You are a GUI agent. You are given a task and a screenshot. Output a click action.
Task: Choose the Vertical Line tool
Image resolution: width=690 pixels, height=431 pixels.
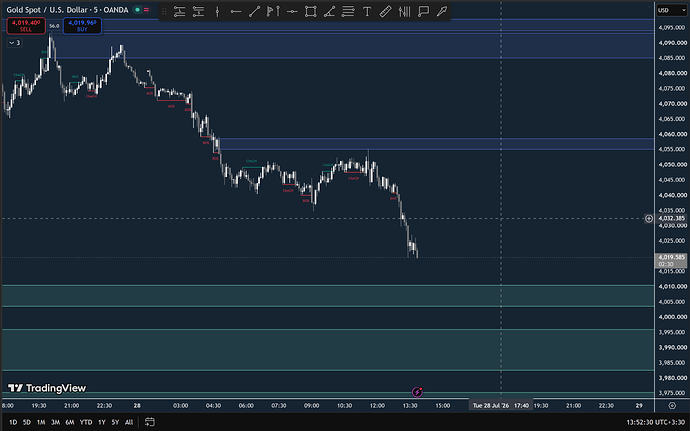(217, 12)
